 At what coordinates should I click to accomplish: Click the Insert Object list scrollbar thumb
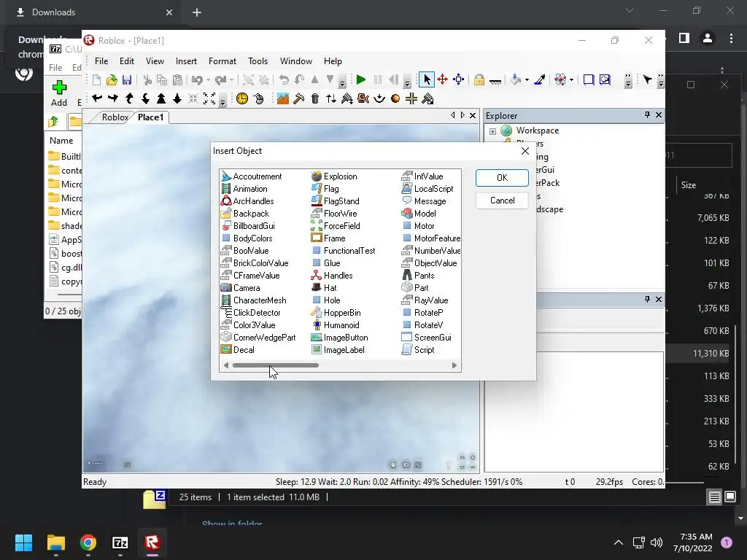(x=275, y=365)
